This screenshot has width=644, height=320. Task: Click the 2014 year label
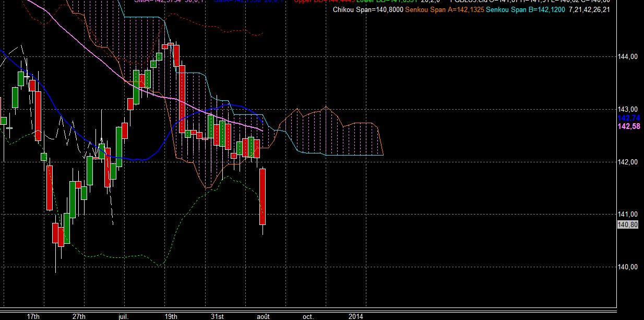[355, 316]
